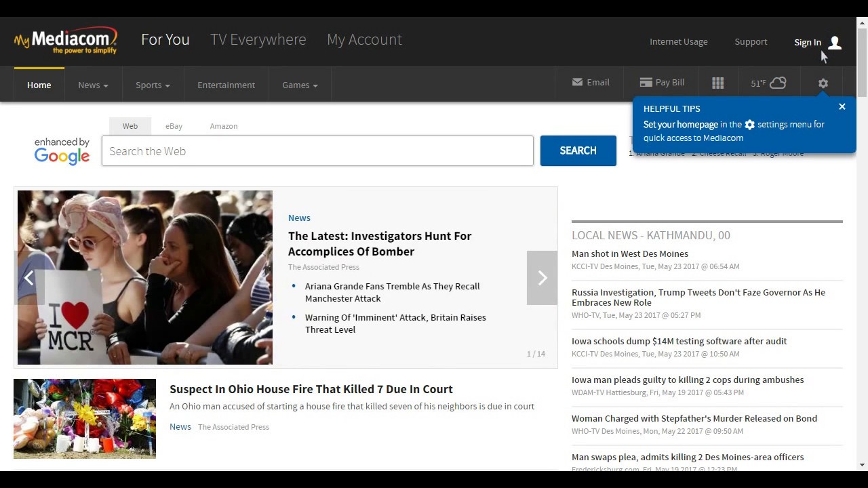Open the Support link

pos(751,42)
